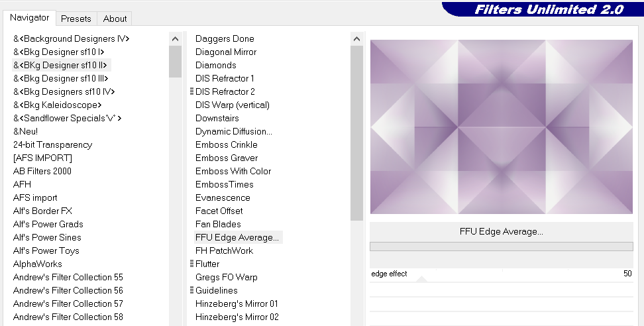
Task: Click the icon beside DIS Refractor 2
Action: coord(191,91)
